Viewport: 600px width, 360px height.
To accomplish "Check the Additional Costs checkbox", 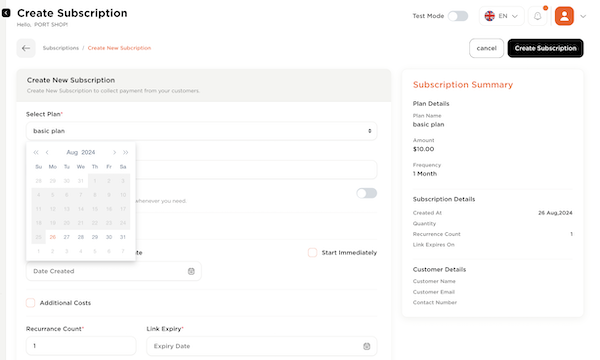I will (x=31, y=303).
